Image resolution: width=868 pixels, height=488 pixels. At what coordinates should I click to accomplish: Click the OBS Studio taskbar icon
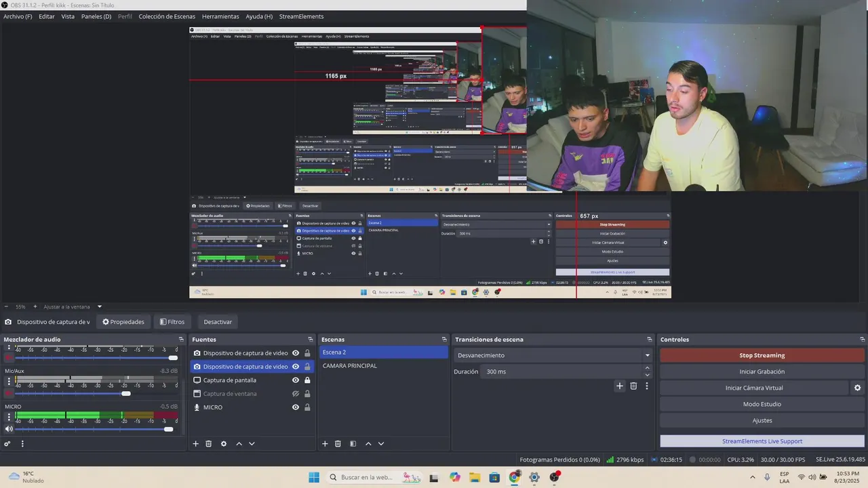coord(554,477)
